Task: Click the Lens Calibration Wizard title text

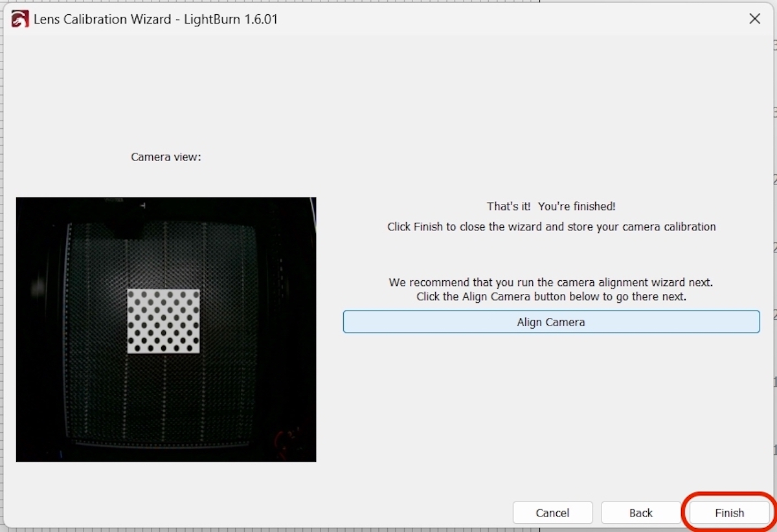Action: (155, 19)
